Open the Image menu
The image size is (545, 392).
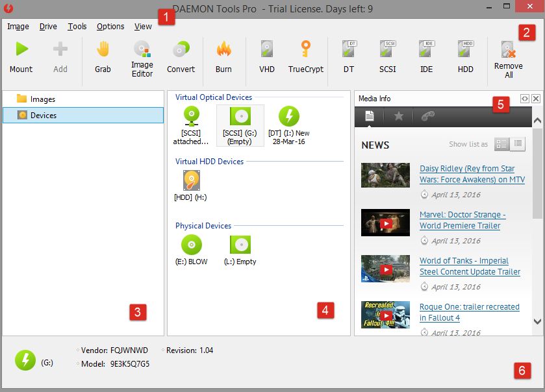click(x=18, y=27)
